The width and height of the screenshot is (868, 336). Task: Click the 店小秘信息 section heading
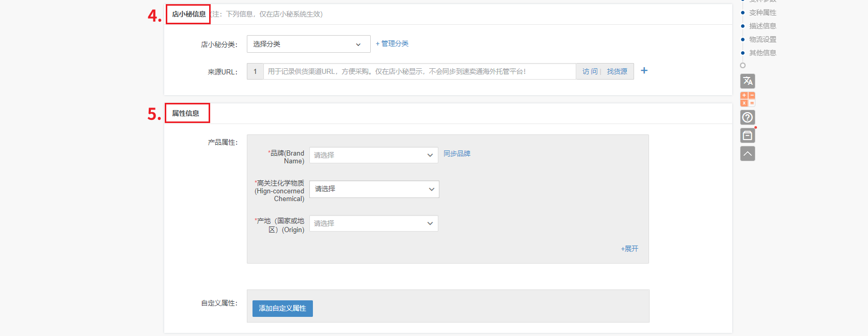pos(188,14)
